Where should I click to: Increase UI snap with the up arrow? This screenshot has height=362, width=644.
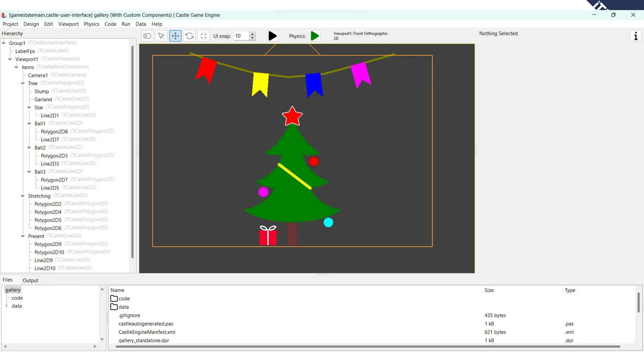(x=252, y=34)
